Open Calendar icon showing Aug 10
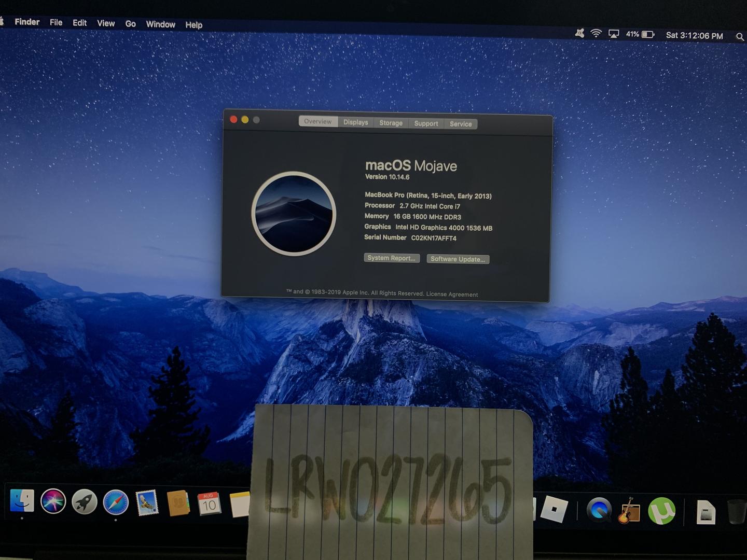 pos(209,503)
